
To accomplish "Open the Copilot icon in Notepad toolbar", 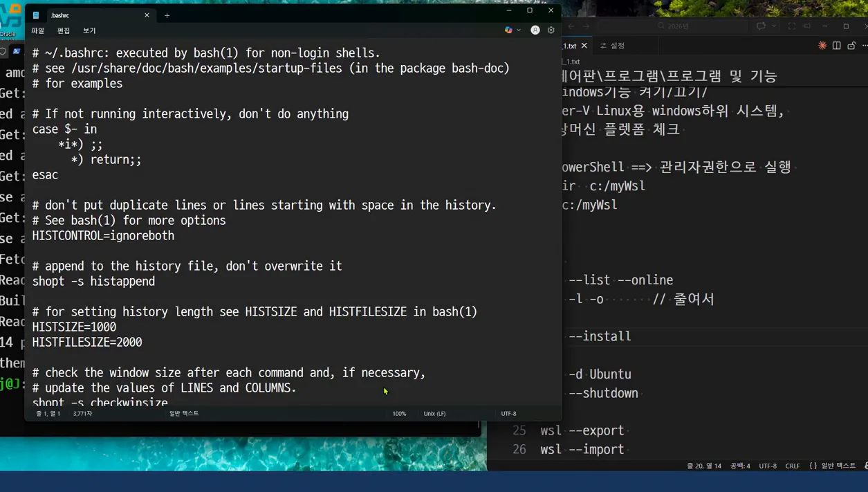I will coord(508,30).
